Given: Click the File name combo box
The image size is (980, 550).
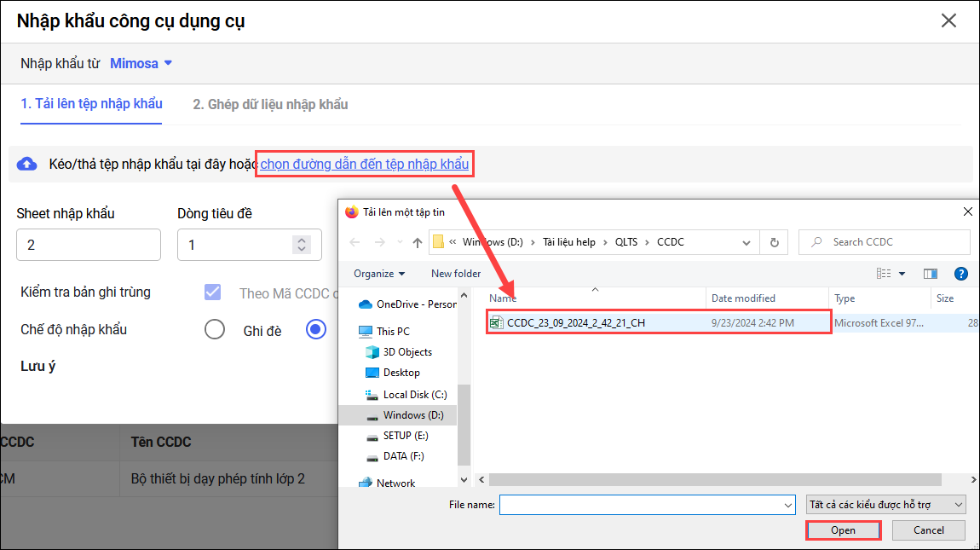Looking at the screenshot, I should coord(647,504).
